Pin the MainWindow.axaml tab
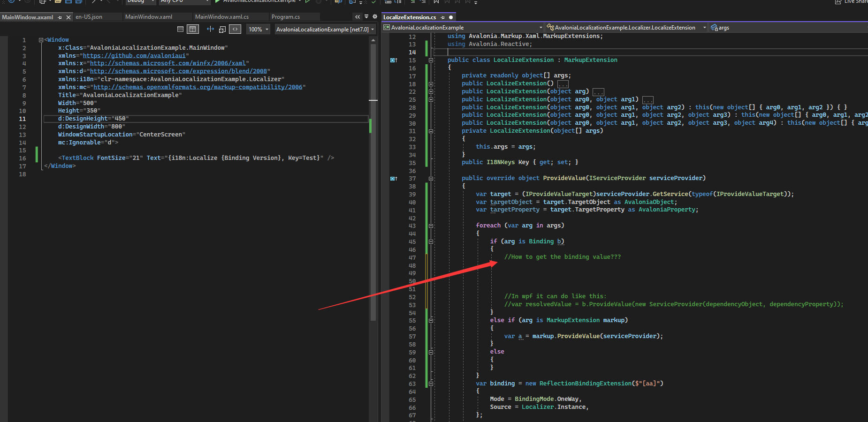 [60, 16]
